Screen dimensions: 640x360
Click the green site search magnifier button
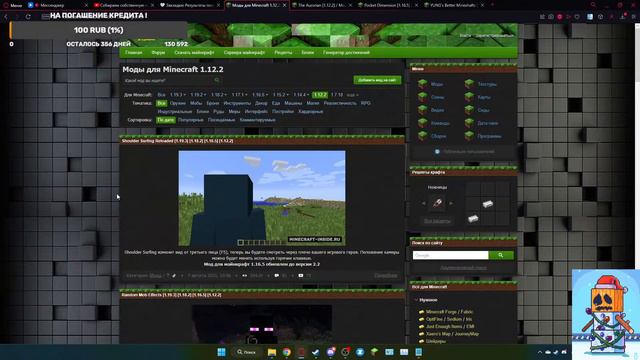[501, 255]
